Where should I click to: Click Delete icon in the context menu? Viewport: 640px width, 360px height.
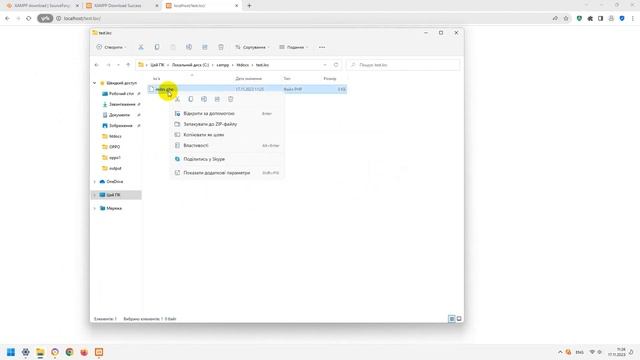tap(231, 99)
